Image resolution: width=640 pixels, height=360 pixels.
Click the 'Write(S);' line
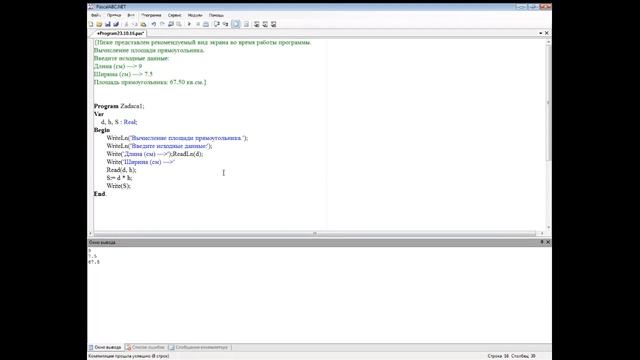(118, 186)
